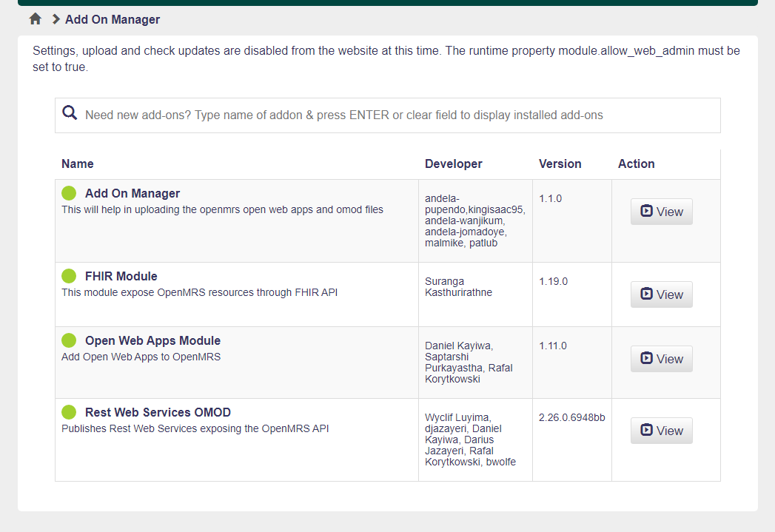
Task: Select the Version column header
Action: [560, 164]
